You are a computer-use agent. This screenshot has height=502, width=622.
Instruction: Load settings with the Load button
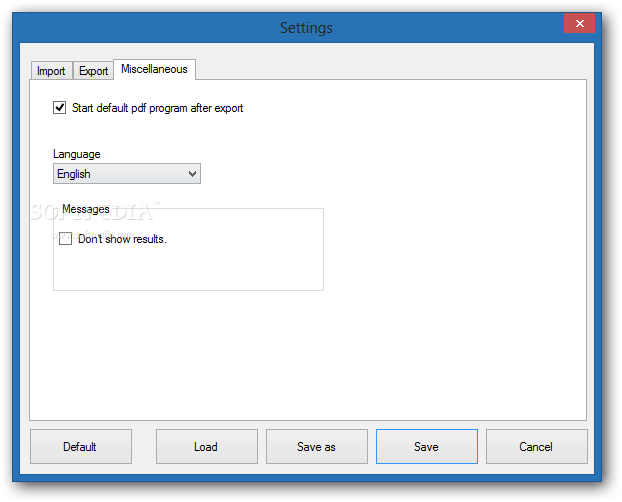[207, 446]
